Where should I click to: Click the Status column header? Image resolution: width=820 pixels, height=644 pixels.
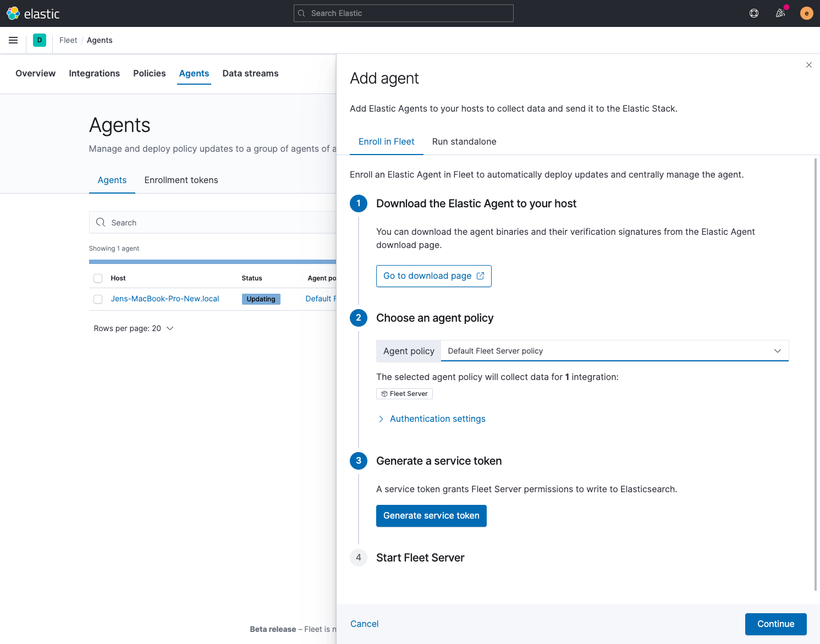coord(252,278)
